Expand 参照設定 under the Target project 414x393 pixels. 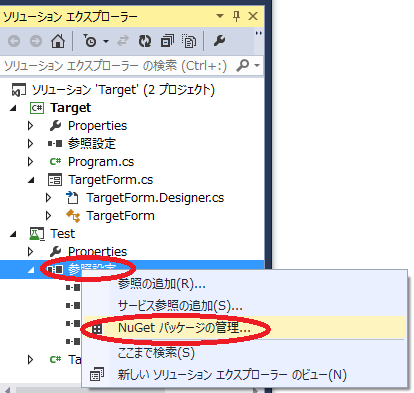[31, 144]
